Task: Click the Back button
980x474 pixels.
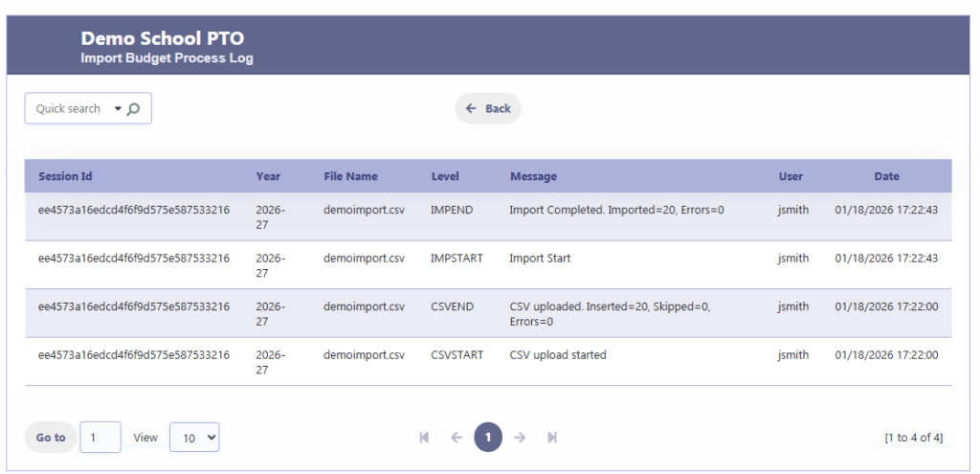Action: click(488, 108)
